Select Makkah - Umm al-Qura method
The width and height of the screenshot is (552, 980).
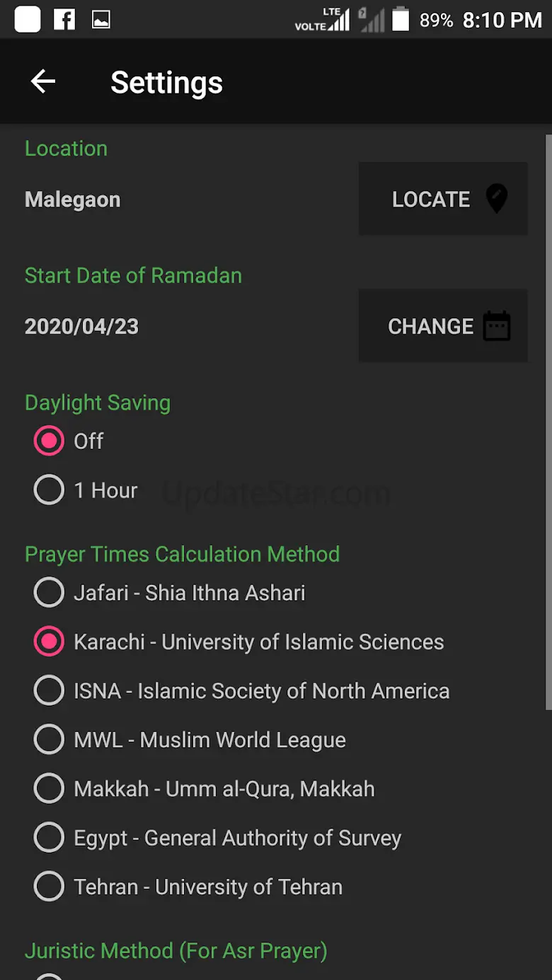pyautogui.click(x=49, y=788)
